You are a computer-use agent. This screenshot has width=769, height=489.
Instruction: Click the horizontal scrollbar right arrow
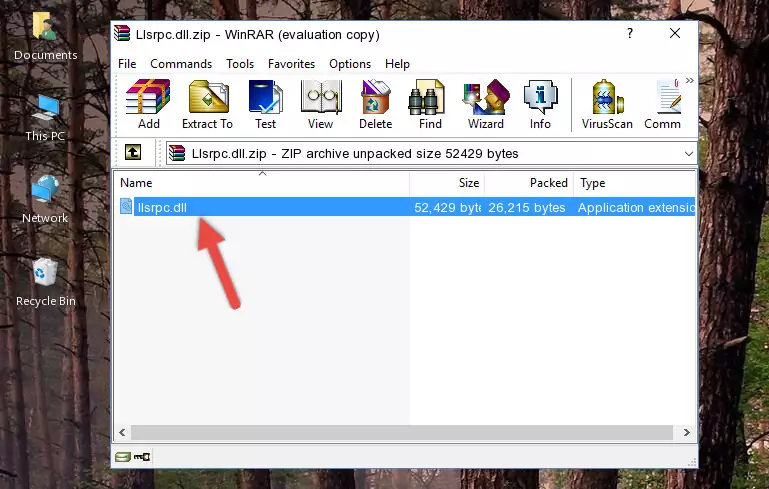click(x=687, y=433)
